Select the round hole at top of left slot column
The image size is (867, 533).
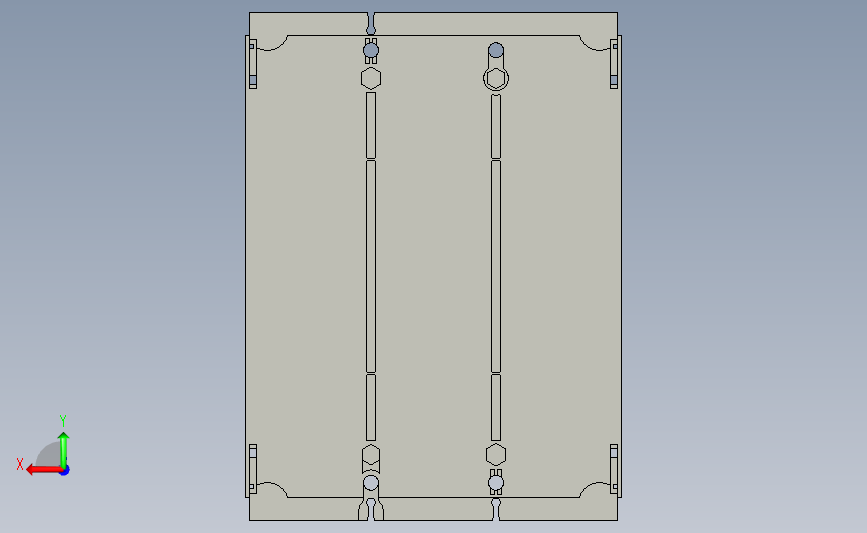coord(371,51)
